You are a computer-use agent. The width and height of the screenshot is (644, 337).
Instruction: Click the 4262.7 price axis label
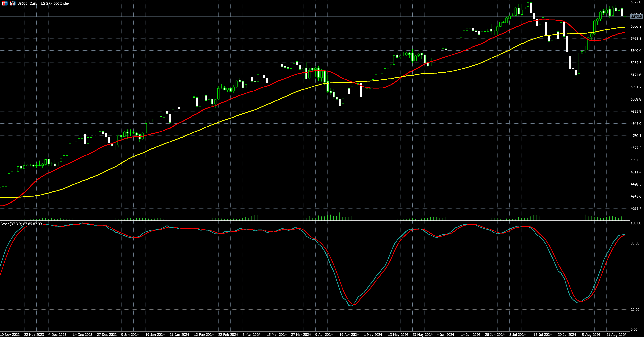pyautogui.click(x=636, y=208)
